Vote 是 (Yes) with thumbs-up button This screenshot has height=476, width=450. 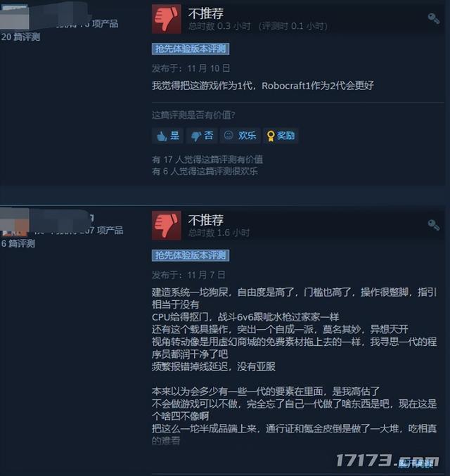point(167,136)
